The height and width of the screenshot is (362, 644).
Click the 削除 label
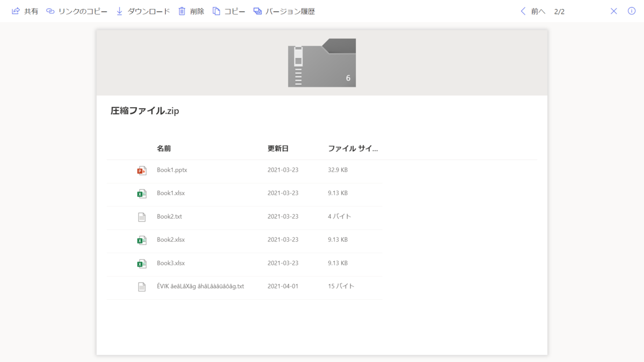coord(197,11)
